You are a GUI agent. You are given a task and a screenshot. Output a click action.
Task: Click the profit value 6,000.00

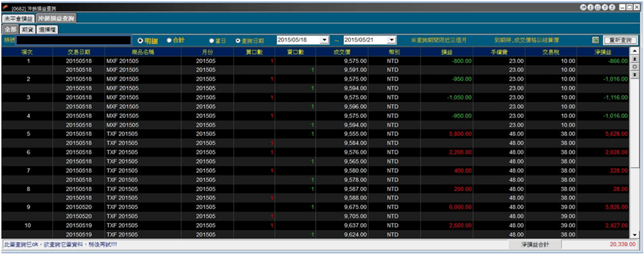click(460, 206)
